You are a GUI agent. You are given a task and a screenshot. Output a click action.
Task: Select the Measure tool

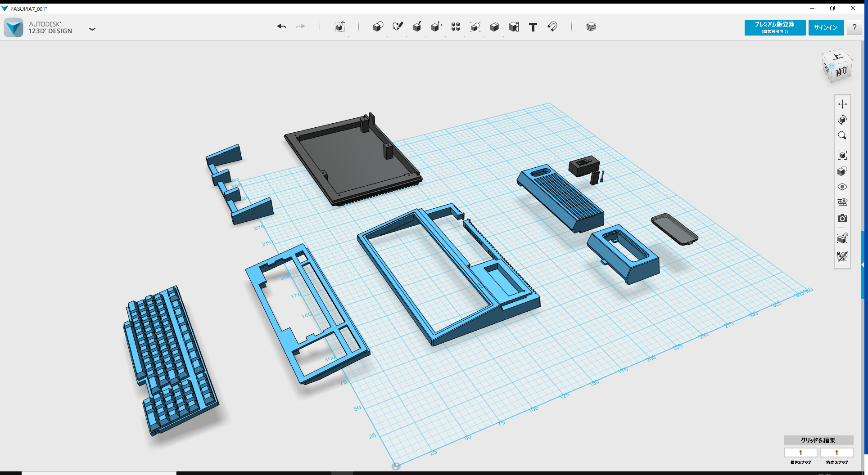pyautogui.click(x=513, y=27)
